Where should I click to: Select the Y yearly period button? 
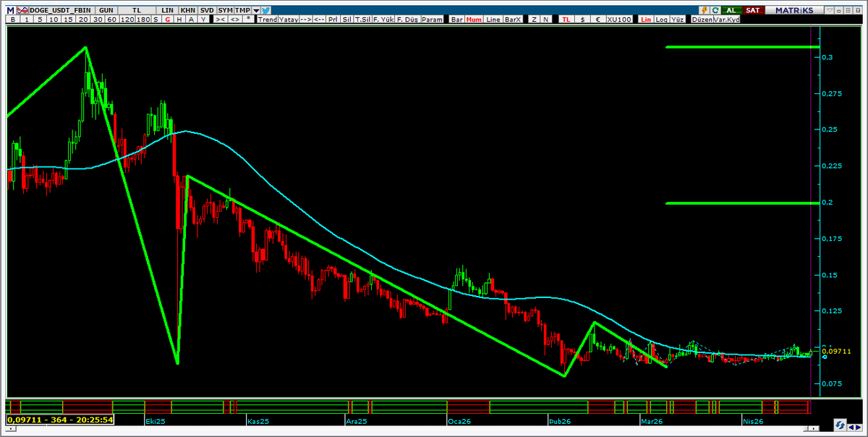point(203,20)
